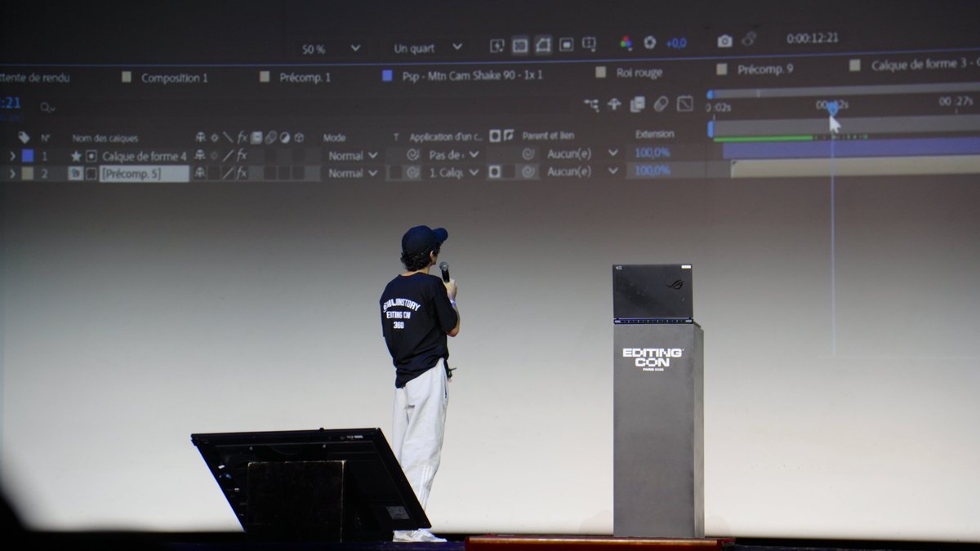Click blue label color of layer 1
980x551 pixels.
(28, 156)
